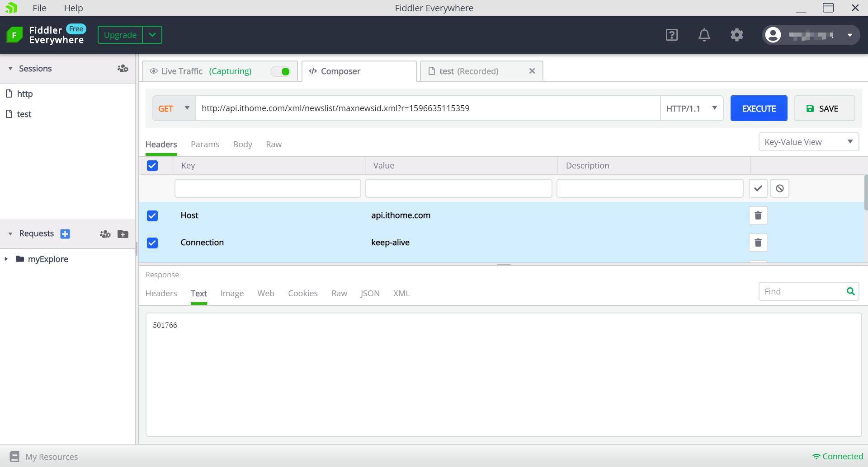Share sessions with the people icon
Screen dimensions: 868x467
point(123,69)
